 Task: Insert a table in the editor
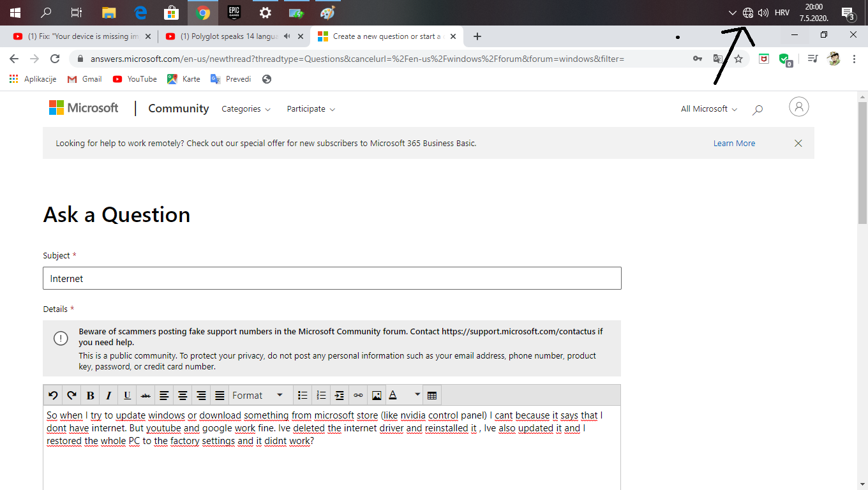coord(432,396)
